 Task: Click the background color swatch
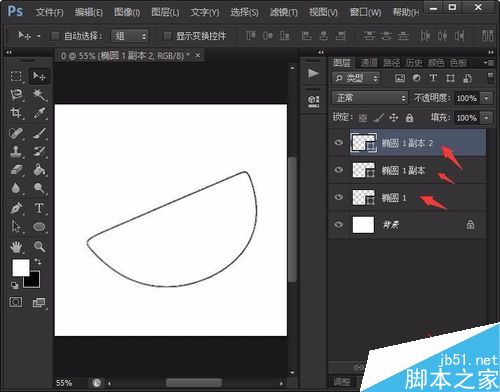point(35,282)
